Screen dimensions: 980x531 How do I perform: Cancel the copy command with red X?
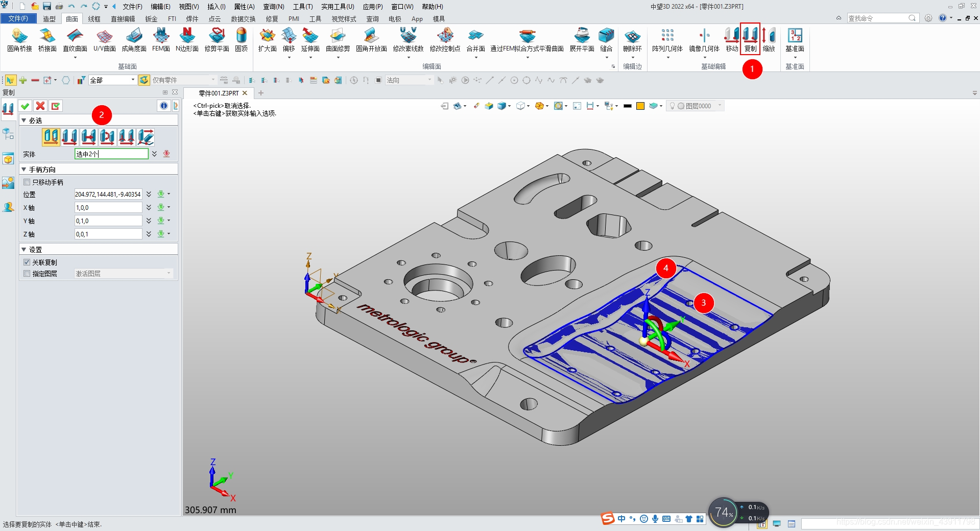pos(40,106)
